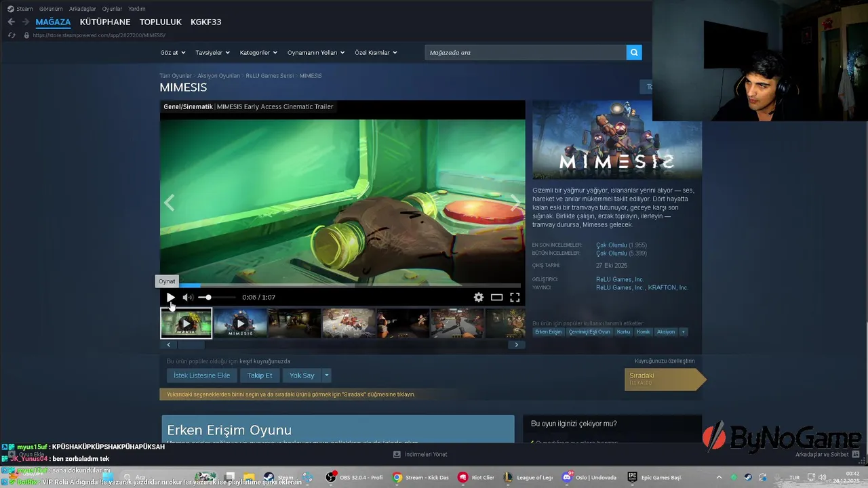Click the Takip Et button
Image resolution: width=868 pixels, height=488 pixels.
[x=260, y=375]
